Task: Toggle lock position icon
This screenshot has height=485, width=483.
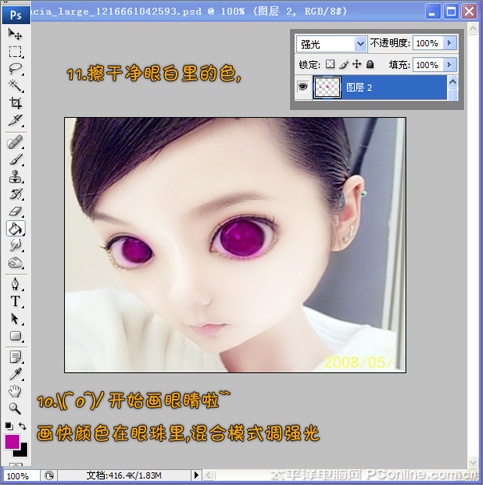Action: (357, 64)
